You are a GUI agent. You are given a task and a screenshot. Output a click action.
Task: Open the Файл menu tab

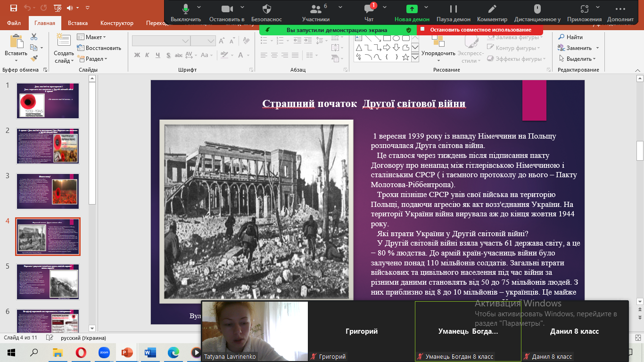pyautogui.click(x=14, y=23)
